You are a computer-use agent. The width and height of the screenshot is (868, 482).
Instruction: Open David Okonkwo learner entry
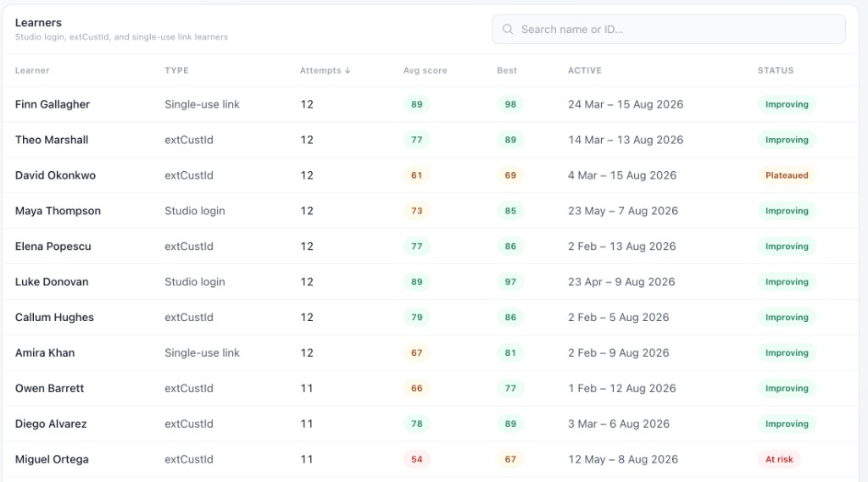coord(430,175)
